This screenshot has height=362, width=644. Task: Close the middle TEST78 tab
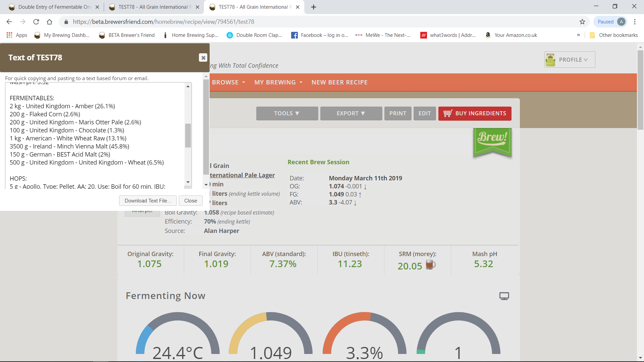pos(197,7)
